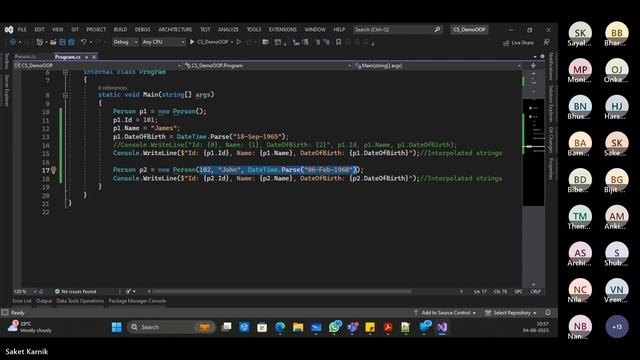Image resolution: width=640 pixels, height=360 pixels.
Task: Open the EDIT menu
Action: coord(39,29)
